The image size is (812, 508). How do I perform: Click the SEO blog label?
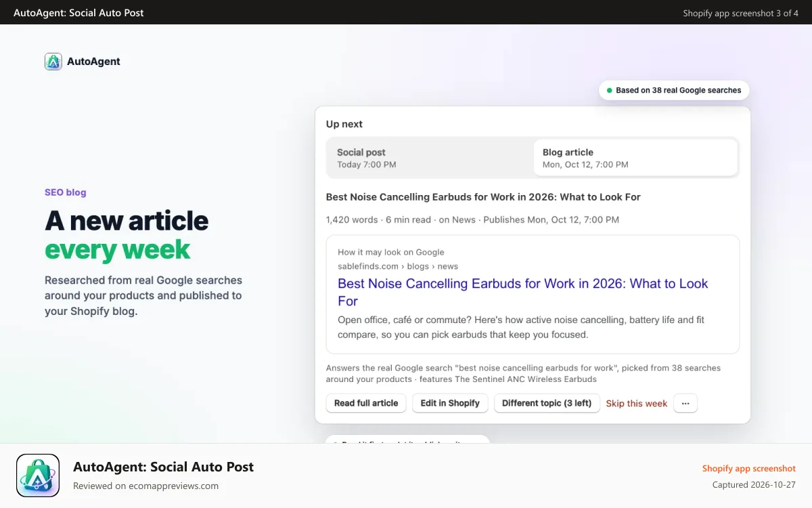66,192
